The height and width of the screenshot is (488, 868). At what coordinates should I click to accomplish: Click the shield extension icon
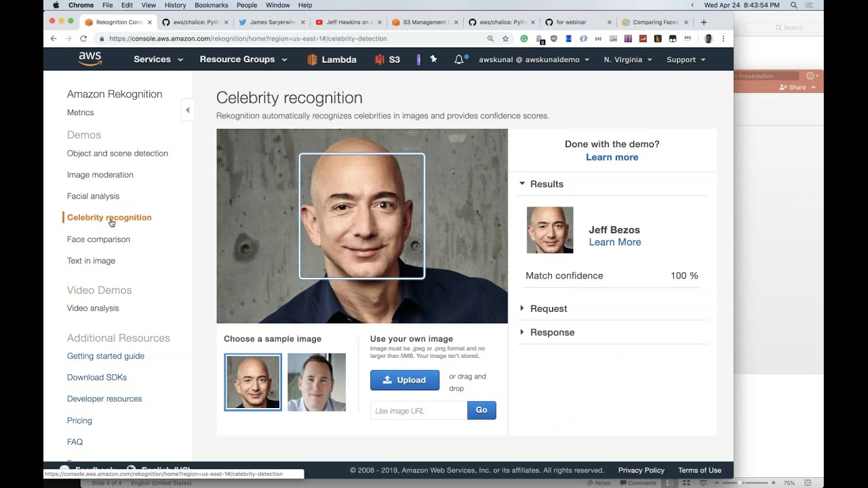pyautogui.click(x=554, y=39)
